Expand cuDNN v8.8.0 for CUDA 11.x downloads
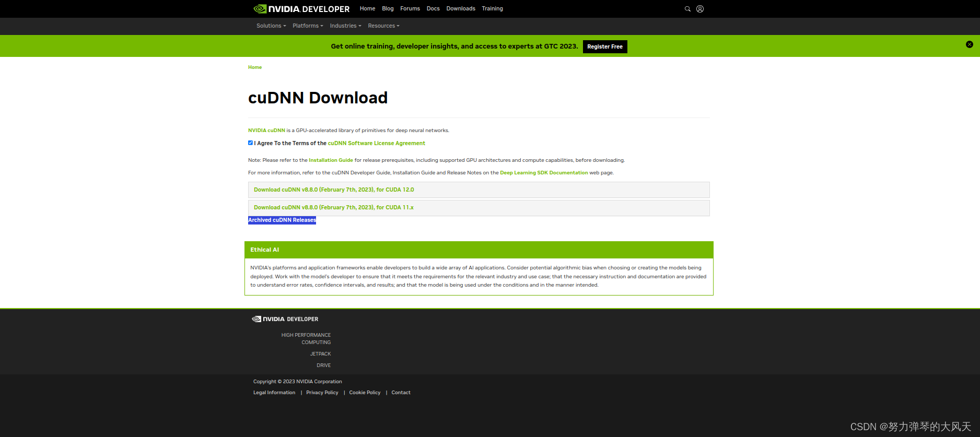This screenshot has width=980, height=437. pyautogui.click(x=479, y=208)
